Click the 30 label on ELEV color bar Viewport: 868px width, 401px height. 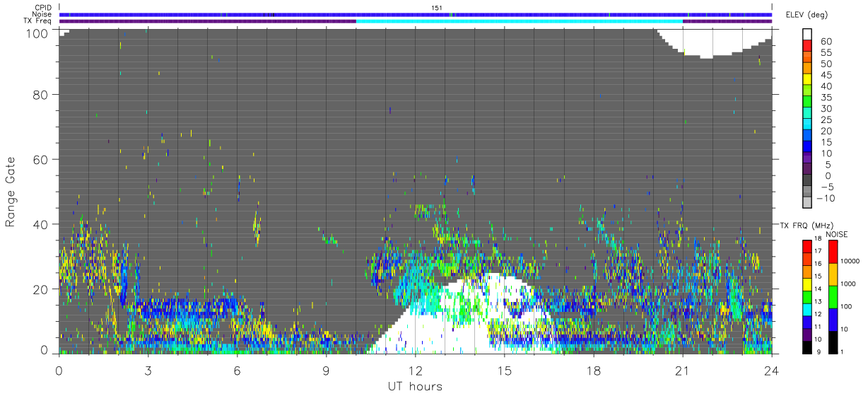[x=825, y=108]
